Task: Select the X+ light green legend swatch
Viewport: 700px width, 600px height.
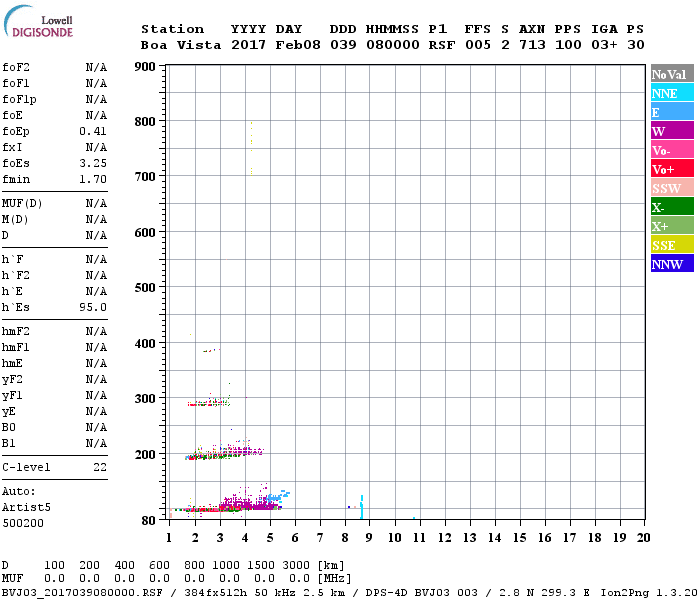Action: (672, 226)
